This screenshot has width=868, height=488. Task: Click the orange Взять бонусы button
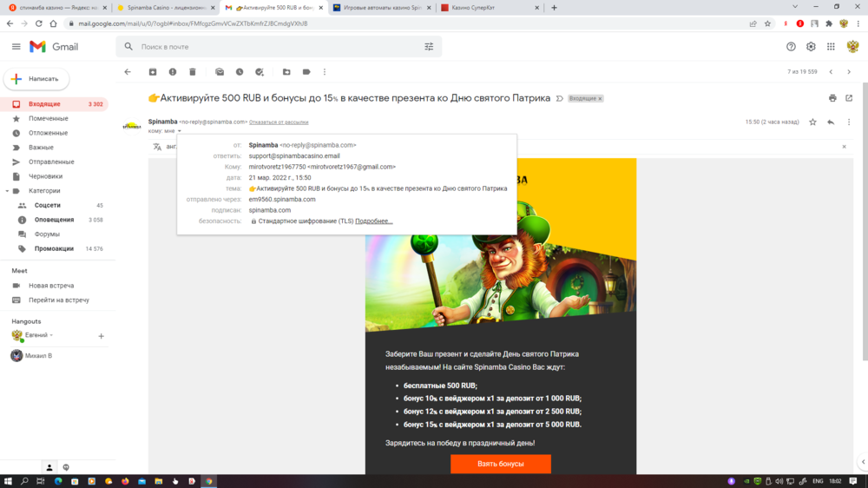(501, 464)
